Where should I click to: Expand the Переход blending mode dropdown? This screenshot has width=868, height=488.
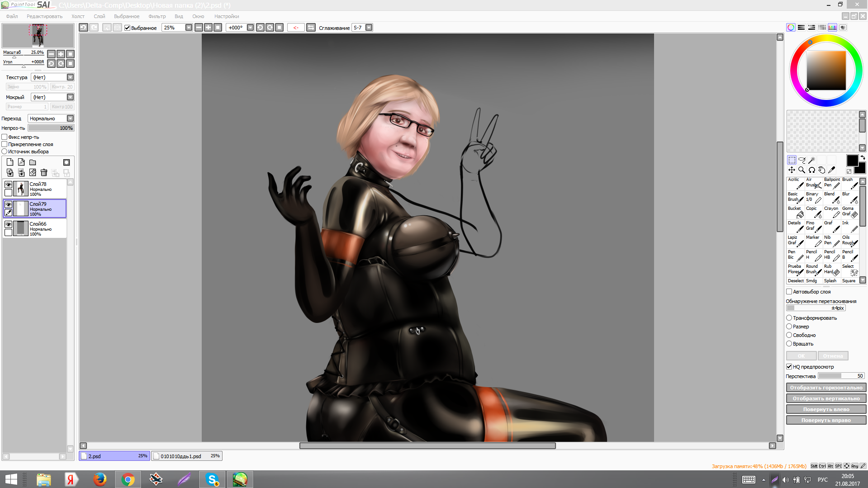pyautogui.click(x=70, y=118)
